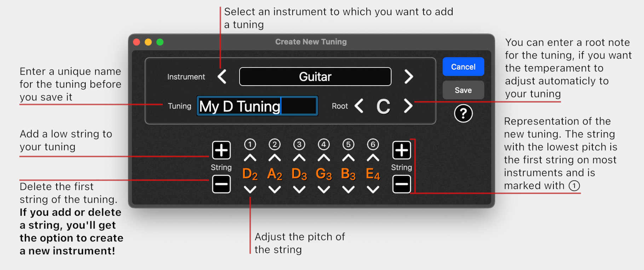Lower pitch of string 5 (B3)

point(349,190)
